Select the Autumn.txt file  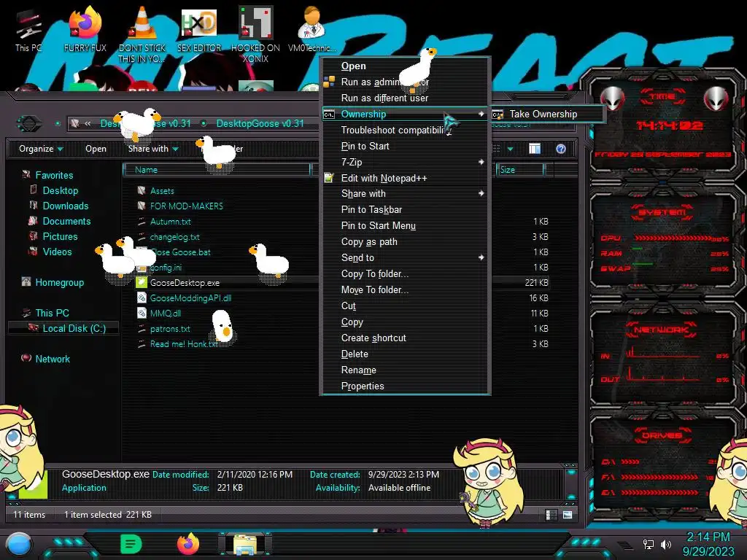170,222
